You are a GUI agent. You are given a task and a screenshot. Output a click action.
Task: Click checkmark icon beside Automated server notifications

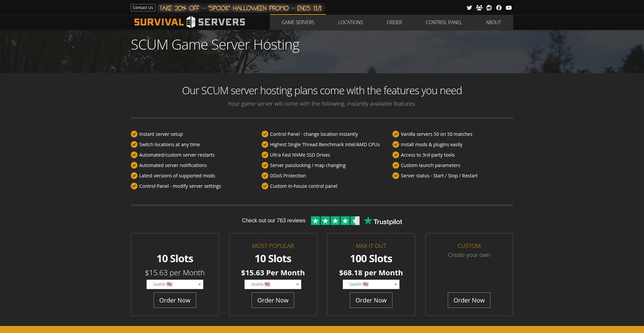point(134,165)
